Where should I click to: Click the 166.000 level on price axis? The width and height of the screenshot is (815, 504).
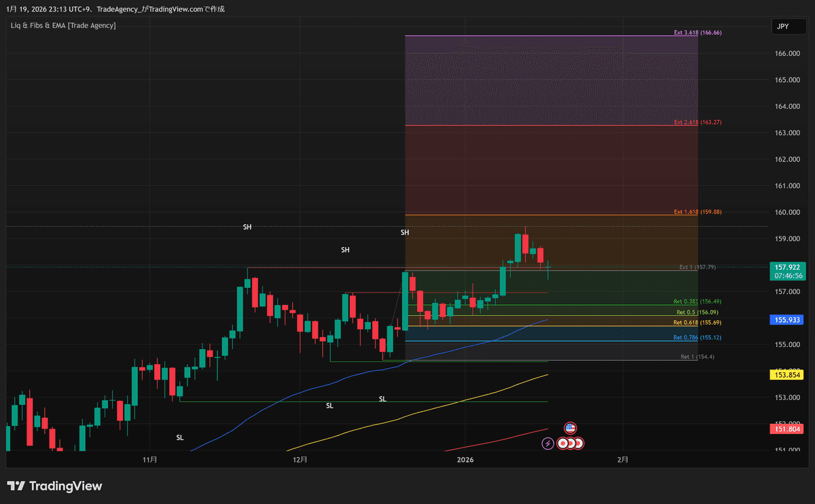pos(788,54)
